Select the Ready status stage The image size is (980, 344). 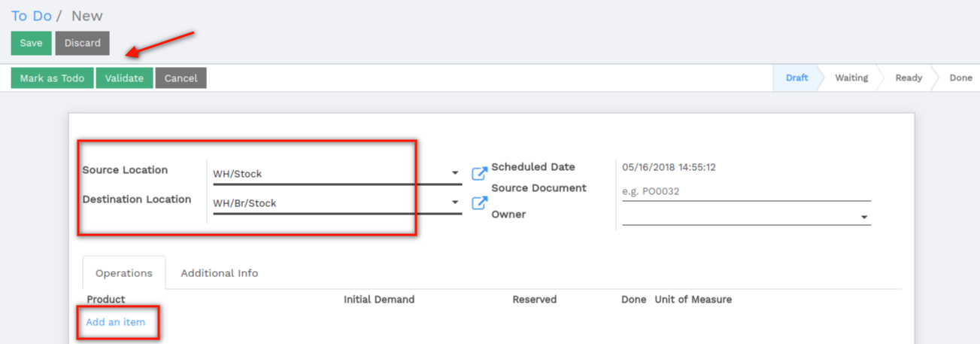[909, 78]
